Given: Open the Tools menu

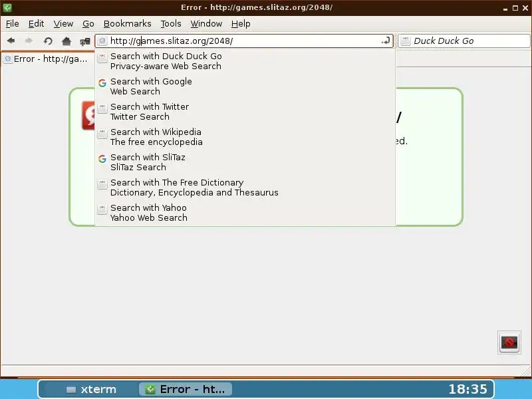Looking at the screenshot, I should pos(171,24).
